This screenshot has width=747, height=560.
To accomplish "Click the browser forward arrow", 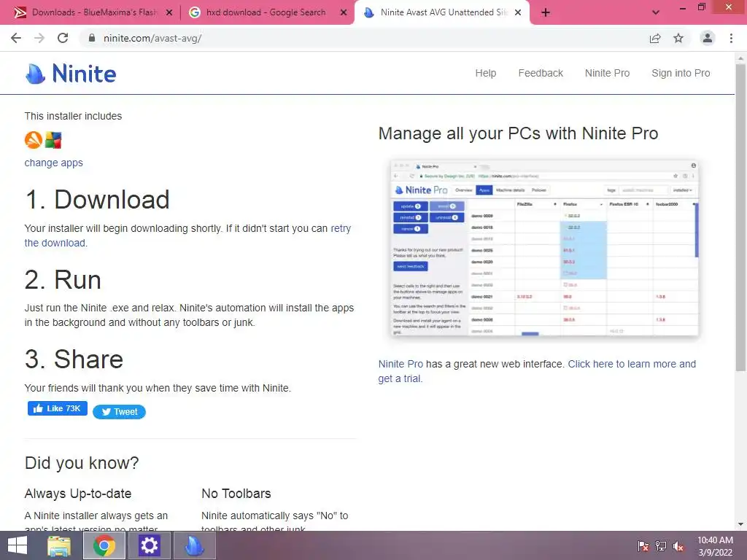I will (x=39, y=38).
